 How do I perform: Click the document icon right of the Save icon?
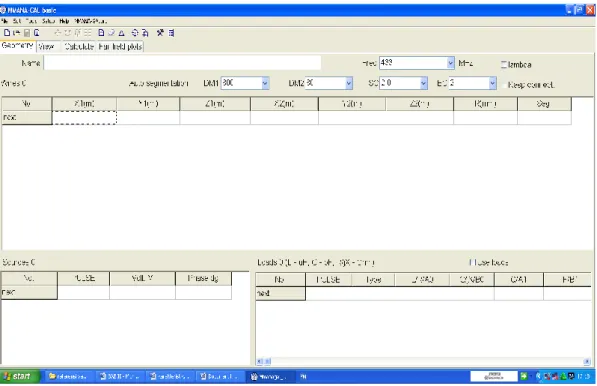(37, 33)
